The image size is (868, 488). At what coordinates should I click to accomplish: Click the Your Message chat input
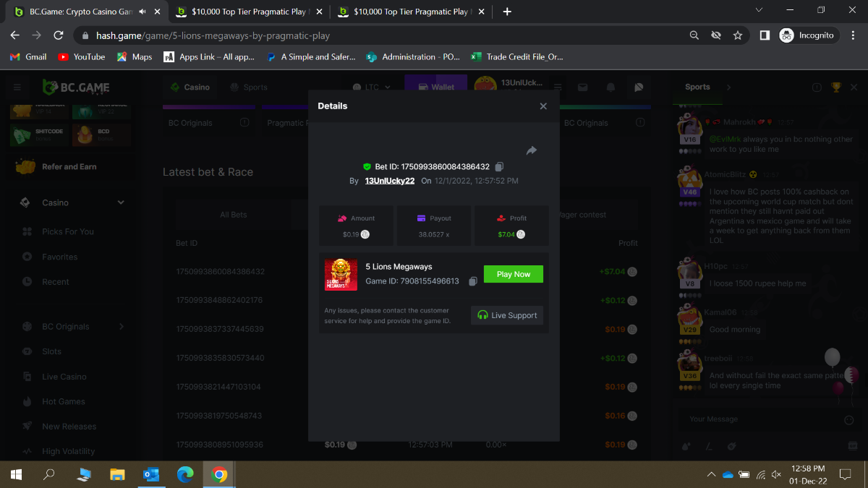(x=759, y=419)
